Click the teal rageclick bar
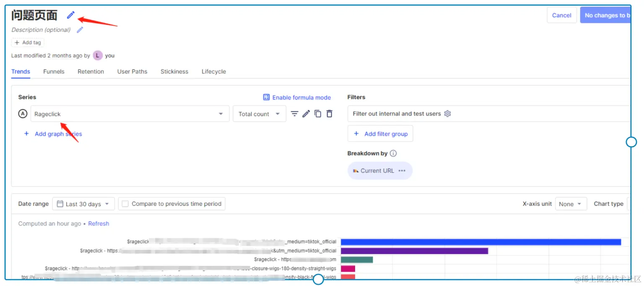The width and height of the screenshot is (644, 286). coord(357,260)
